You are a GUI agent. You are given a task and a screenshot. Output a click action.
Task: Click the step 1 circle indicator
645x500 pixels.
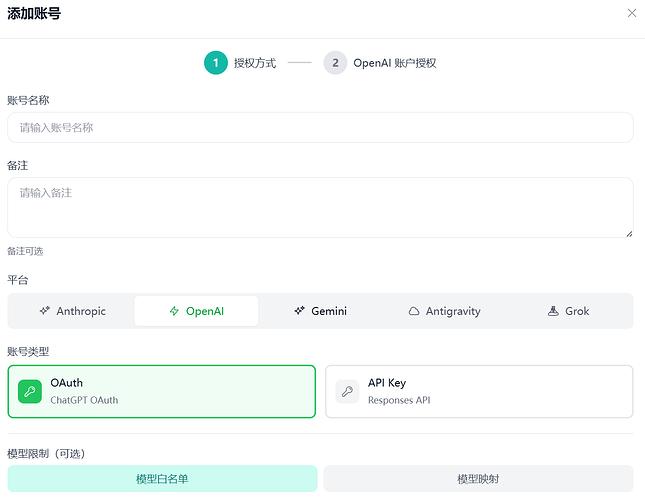pyautogui.click(x=216, y=63)
